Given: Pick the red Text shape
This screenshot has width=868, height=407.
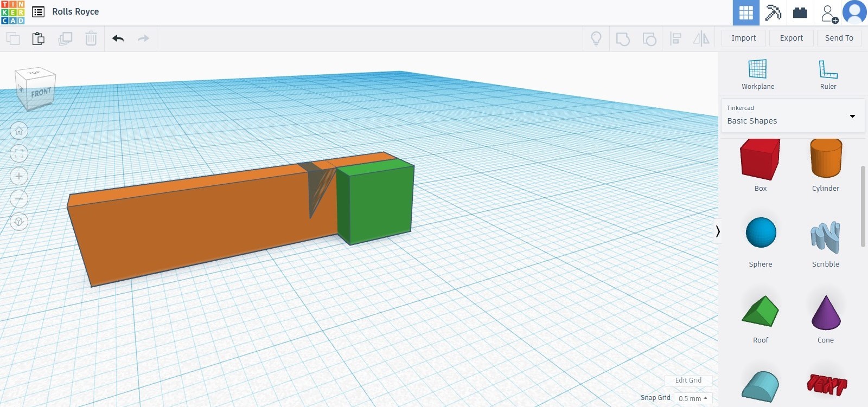Looking at the screenshot, I should point(826,384).
